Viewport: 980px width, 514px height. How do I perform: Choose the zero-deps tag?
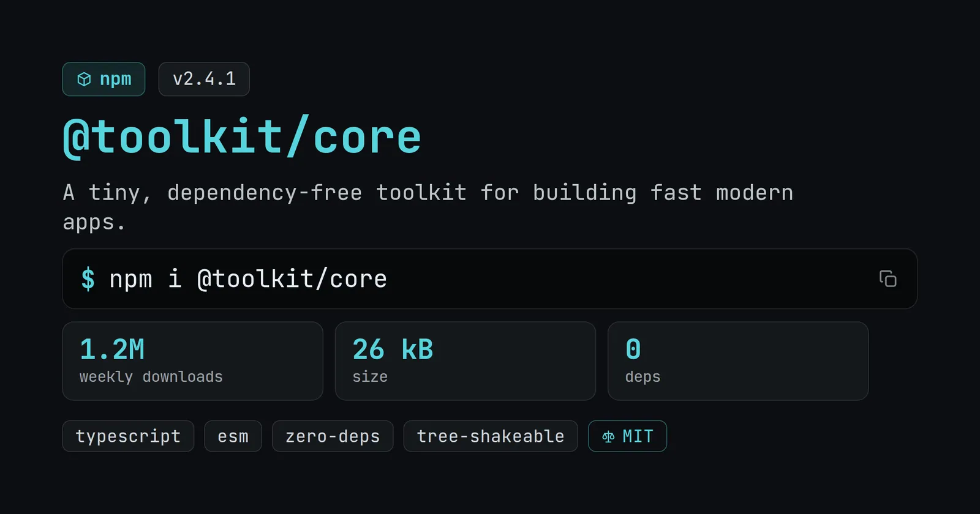(x=333, y=436)
